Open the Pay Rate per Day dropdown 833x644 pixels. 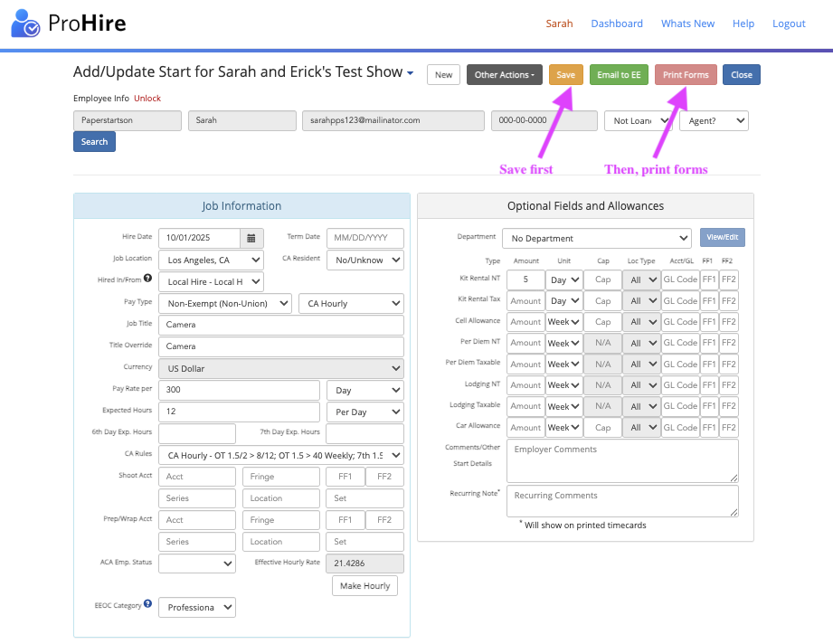[x=365, y=390]
